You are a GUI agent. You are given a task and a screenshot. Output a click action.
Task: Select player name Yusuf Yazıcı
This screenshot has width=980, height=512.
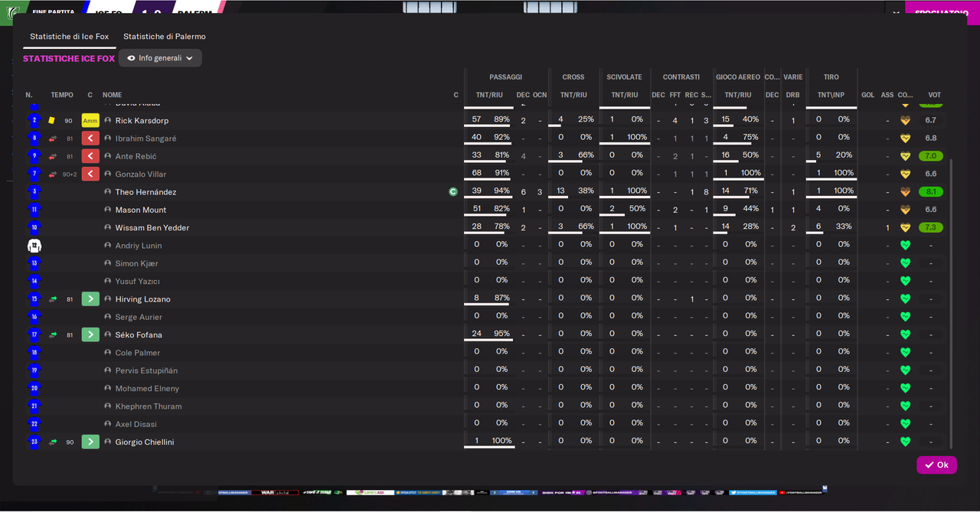tap(138, 282)
